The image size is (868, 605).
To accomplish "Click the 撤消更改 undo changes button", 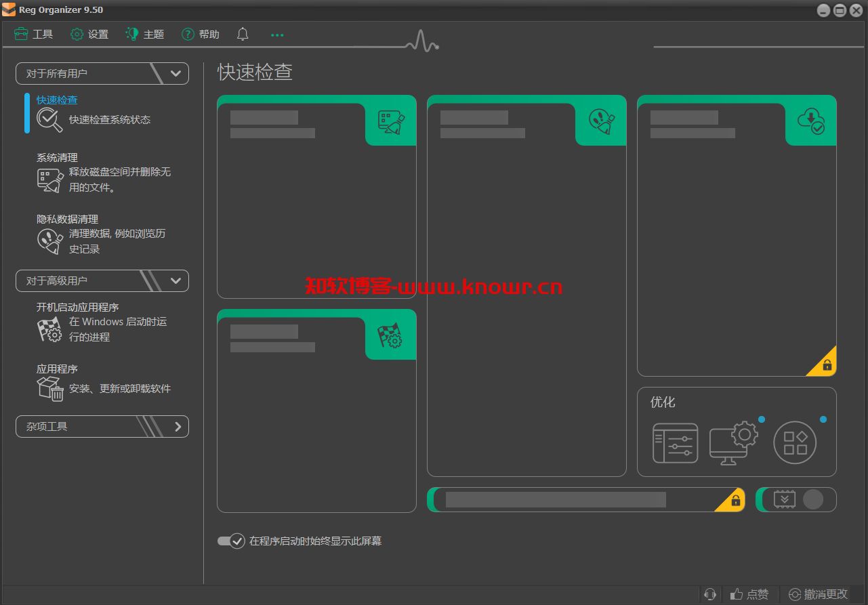I will 817,594.
